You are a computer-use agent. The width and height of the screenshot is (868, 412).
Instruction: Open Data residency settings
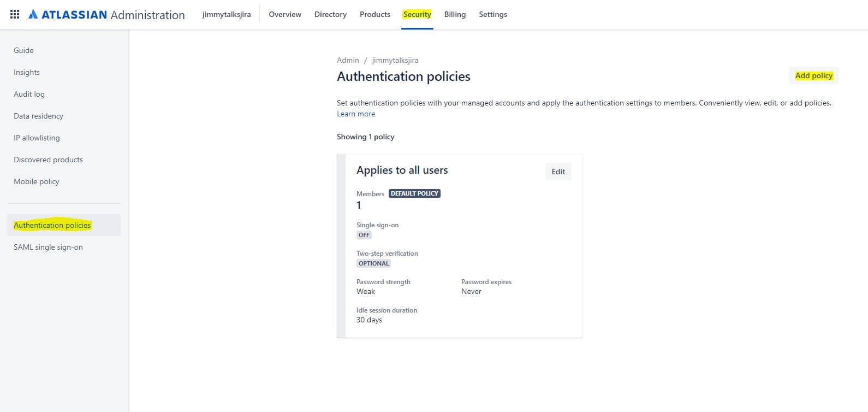64,116
